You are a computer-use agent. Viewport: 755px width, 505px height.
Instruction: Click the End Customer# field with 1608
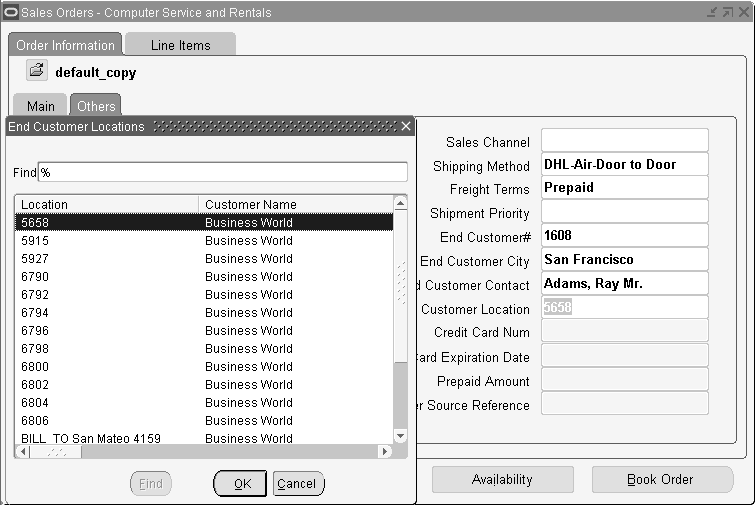pos(625,235)
